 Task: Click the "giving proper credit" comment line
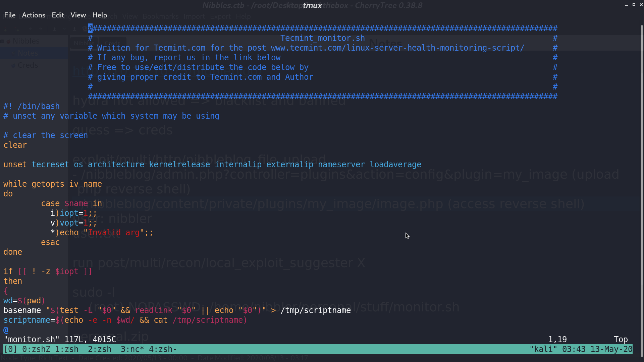[x=201, y=77]
